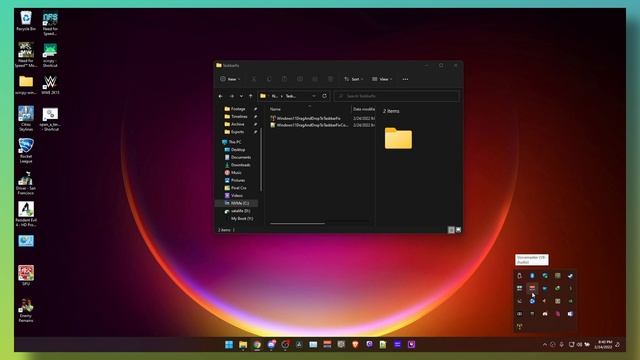Click the Copy icon in File Explorer toolbar

pos(269,79)
